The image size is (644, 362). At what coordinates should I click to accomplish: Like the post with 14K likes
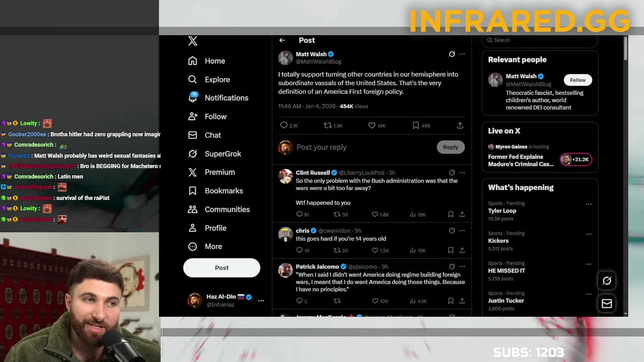(377, 125)
